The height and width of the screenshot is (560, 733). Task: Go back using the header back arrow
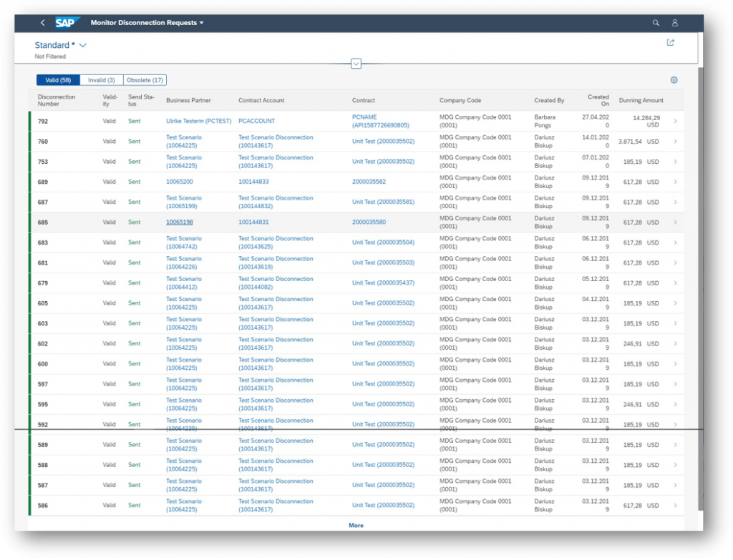coord(42,22)
